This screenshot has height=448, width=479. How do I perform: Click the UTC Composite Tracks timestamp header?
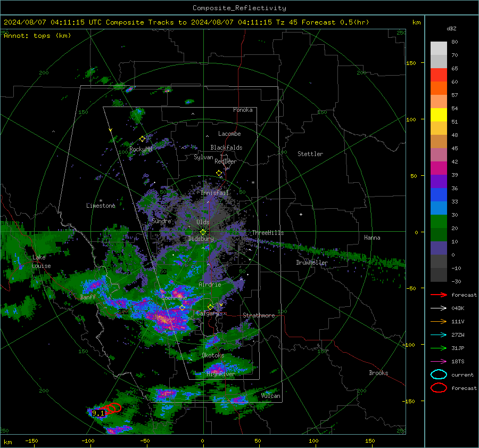tap(186, 22)
